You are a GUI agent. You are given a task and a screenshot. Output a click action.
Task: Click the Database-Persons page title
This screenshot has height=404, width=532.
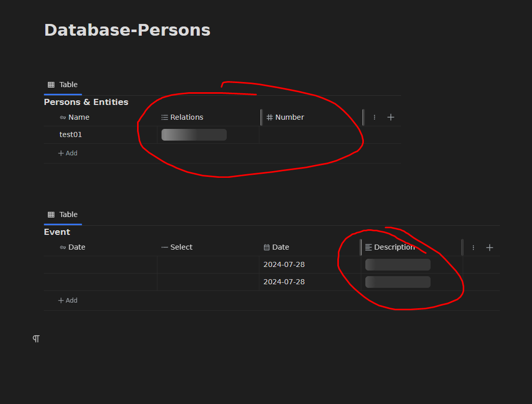127,30
